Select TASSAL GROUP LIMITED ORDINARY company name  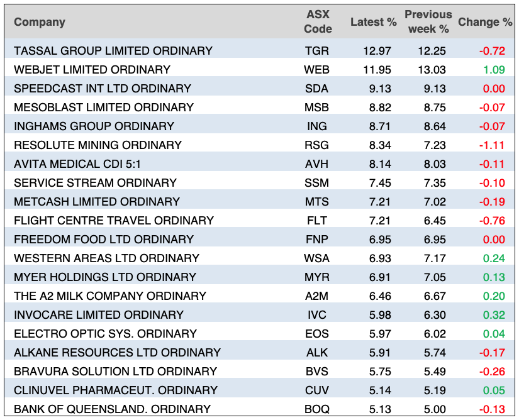[x=113, y=51]
